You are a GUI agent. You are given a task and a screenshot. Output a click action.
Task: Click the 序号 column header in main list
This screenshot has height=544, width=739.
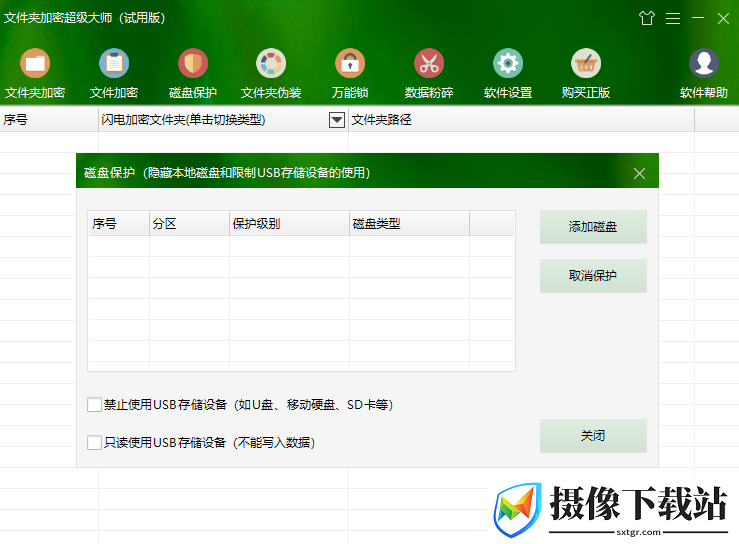pos(49,120)
